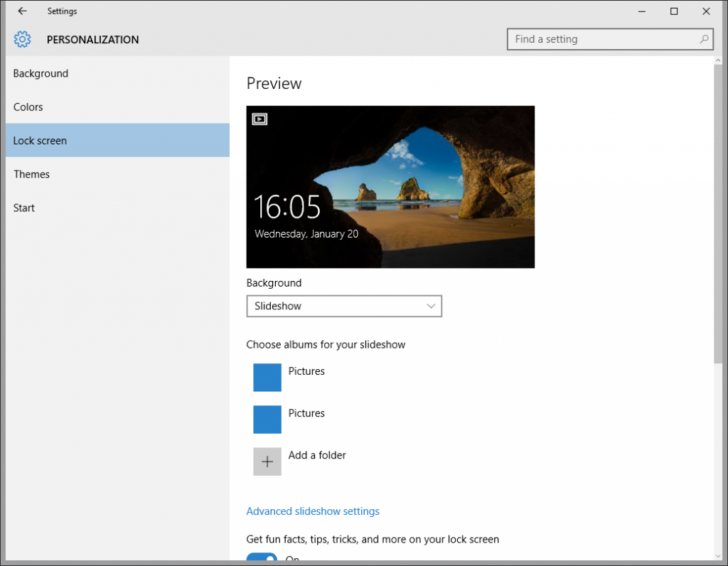The image size is (728, 566).
Task: Go to the Colors section
Action: [x=28, y=107]
